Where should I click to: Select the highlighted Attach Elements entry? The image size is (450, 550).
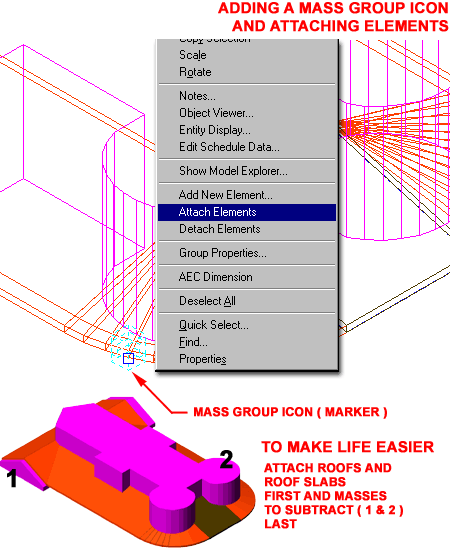click(x=247, y=212)
